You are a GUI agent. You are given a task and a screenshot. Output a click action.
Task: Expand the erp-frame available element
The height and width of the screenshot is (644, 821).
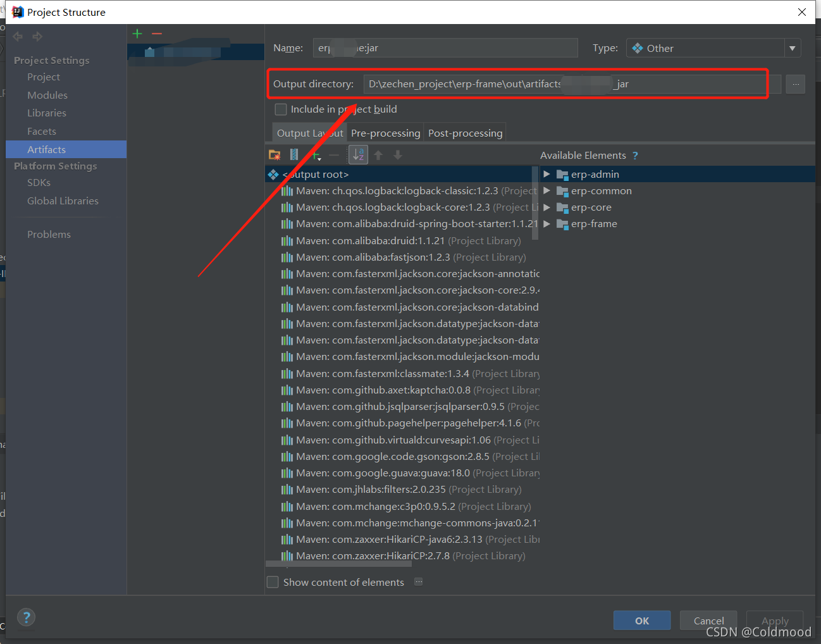coord(546,223)
